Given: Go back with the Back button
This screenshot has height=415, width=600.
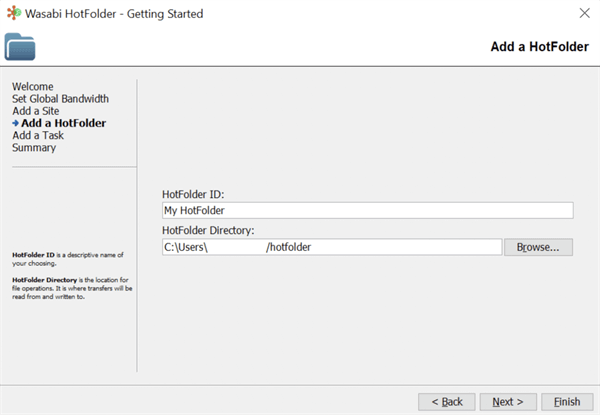Looking at the screenshot, I should pos(447,402).
